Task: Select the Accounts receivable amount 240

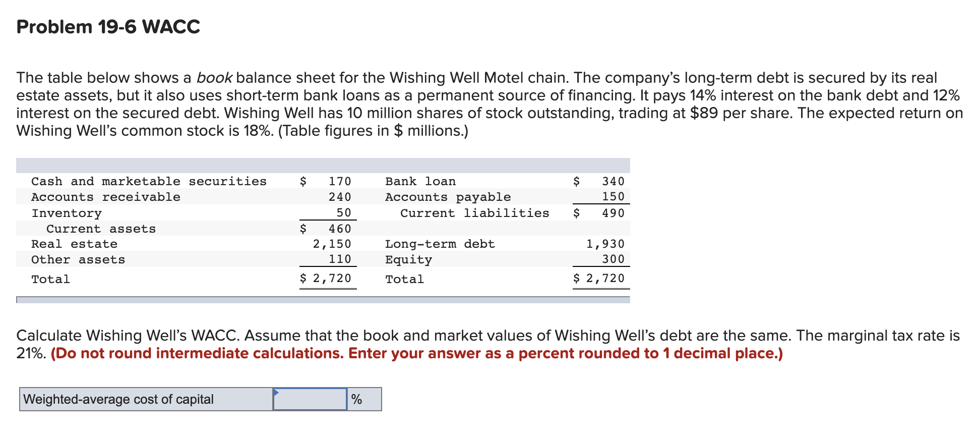Action: point(340,197)
